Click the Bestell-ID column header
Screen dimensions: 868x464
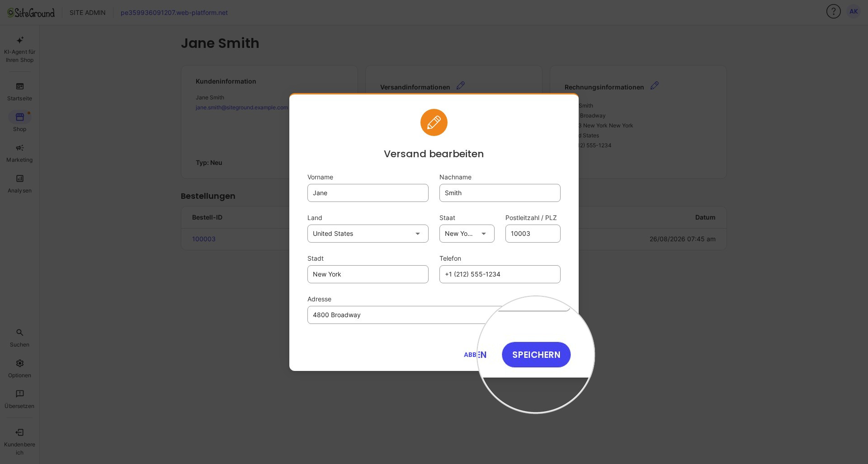207,217
